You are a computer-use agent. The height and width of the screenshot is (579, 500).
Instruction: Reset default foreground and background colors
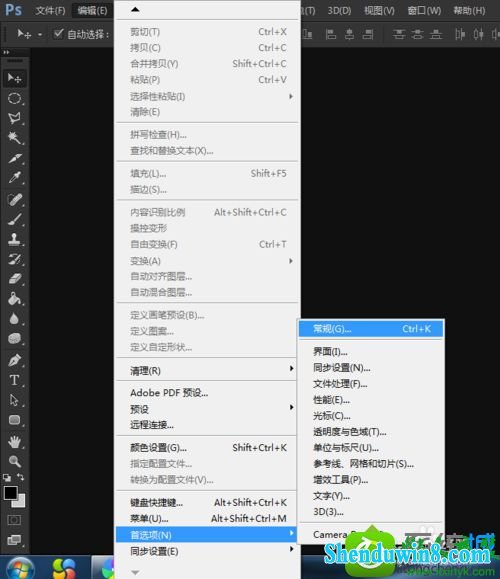[7, 477]
